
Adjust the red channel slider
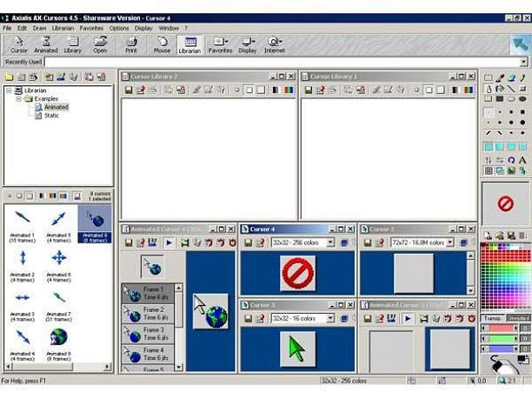[x=500, y=328]
